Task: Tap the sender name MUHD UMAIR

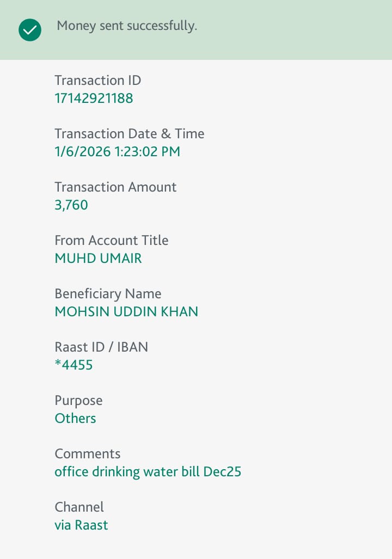Action: (98, 259)
